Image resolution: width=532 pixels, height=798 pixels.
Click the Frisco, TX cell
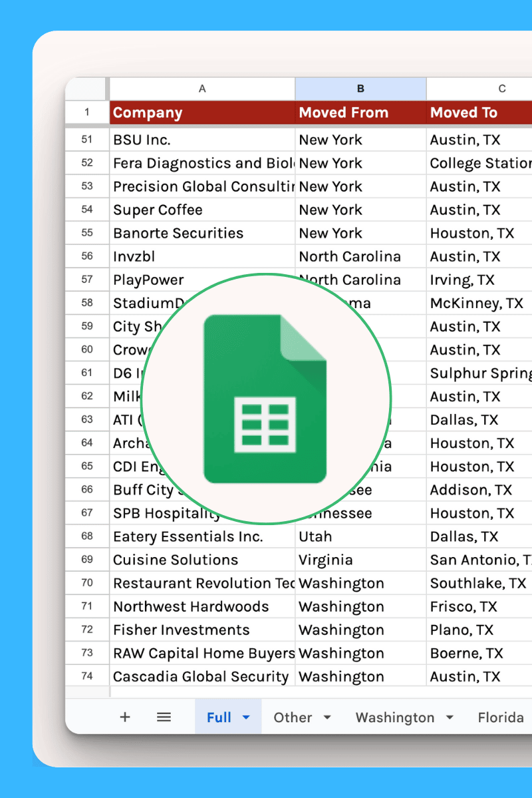479,606
